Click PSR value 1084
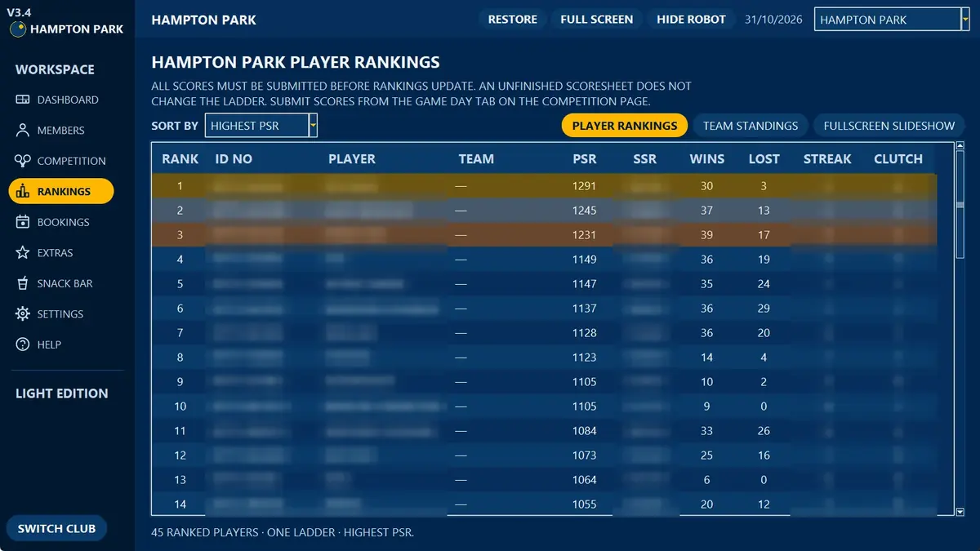980x551 pixels. click(585, 431)
